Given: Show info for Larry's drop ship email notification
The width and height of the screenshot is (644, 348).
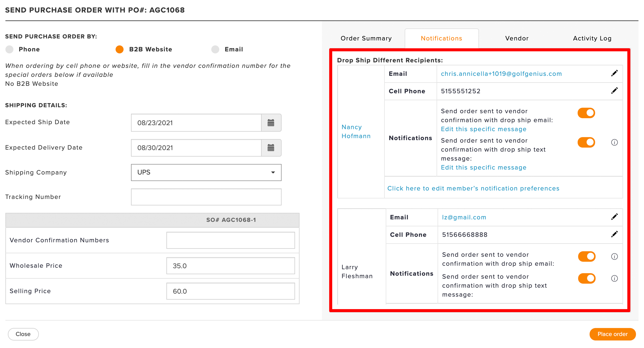Looking at the screenshot, I should (614, 256).
